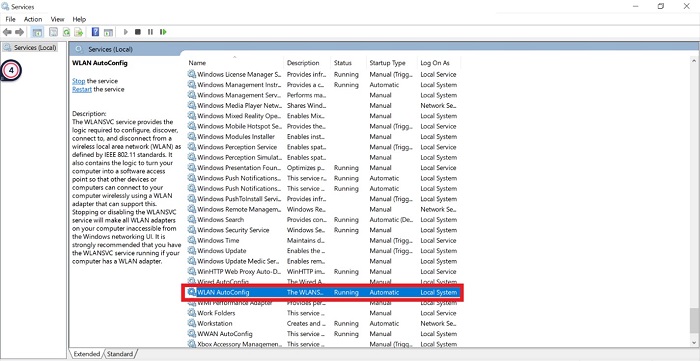The image size is (700, 361).
Task: Click Automatic (De... startup type of Windows Search
Action: [x=392, y=220]
